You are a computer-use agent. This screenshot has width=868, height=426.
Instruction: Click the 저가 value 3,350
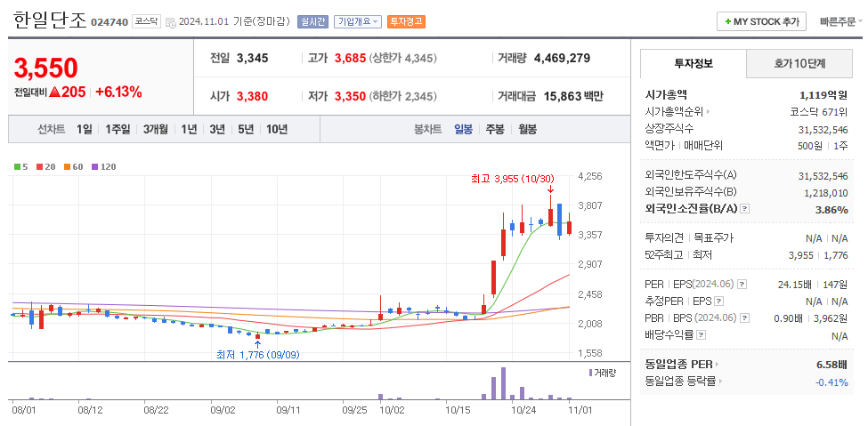(351, 96)
